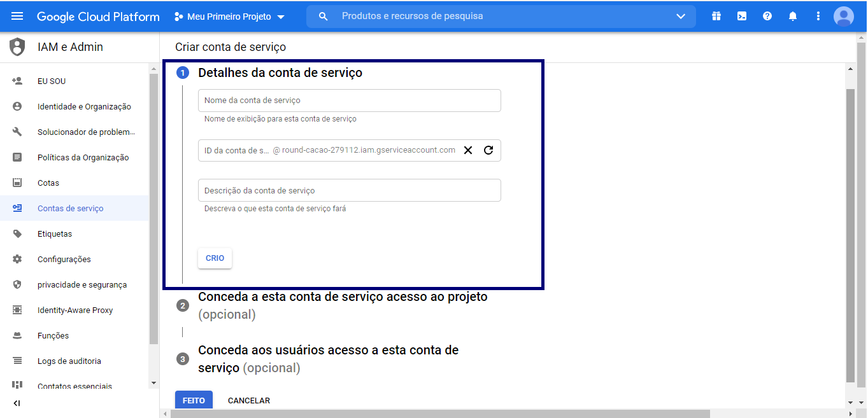Click the Google Cloud Platform logo
Image resolution: width=868 pixels, height=418 pixels.
click(98, 17)
